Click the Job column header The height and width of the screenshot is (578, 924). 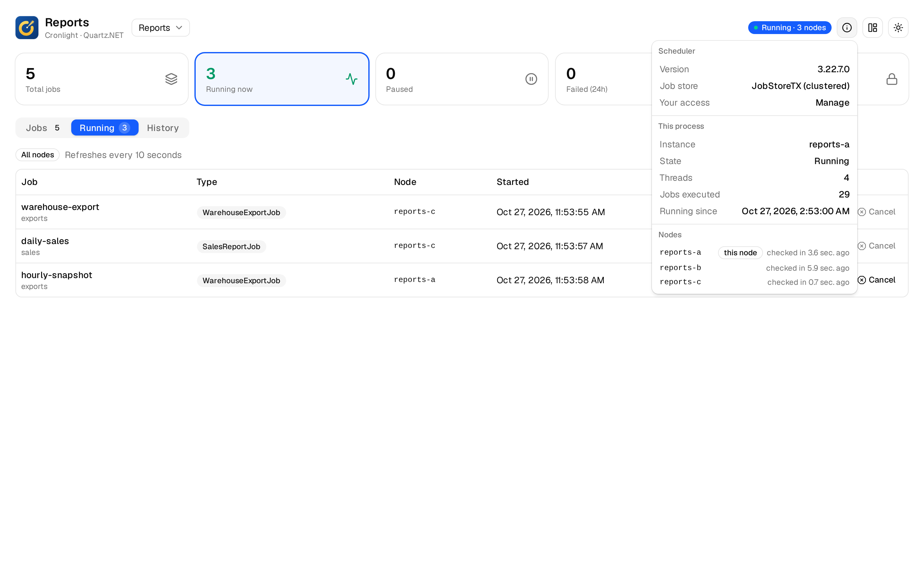point(30,182)
